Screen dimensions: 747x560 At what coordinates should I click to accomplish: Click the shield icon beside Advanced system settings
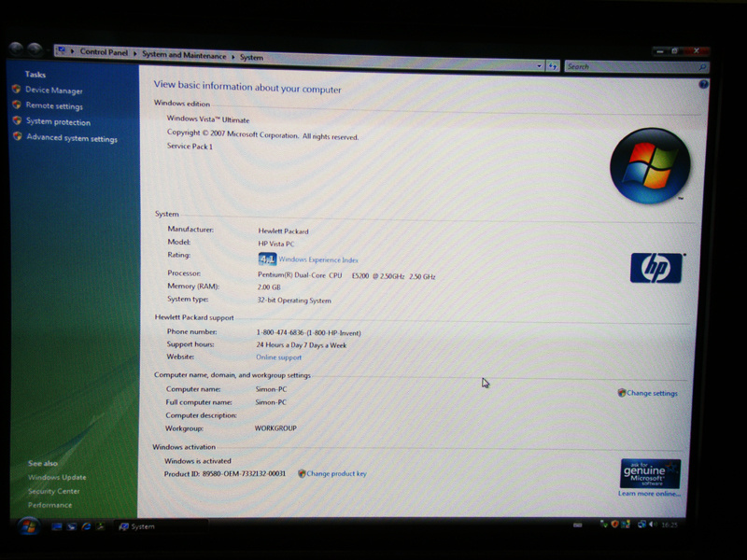(x=17, y=137)
